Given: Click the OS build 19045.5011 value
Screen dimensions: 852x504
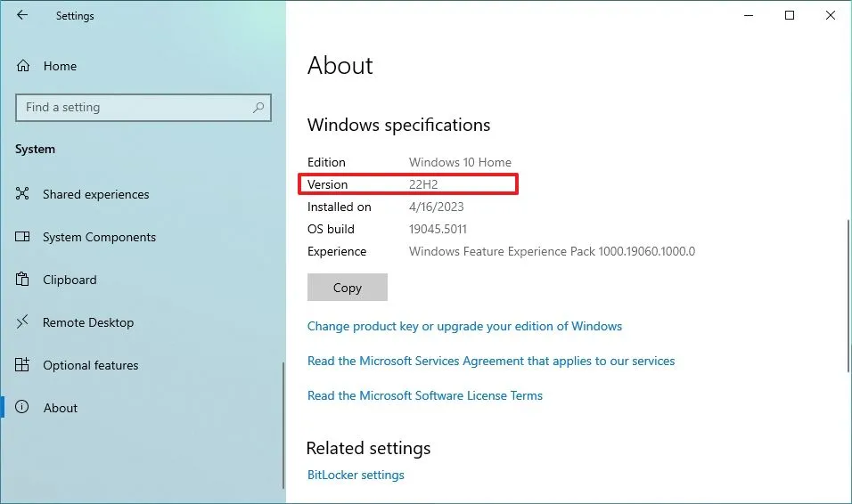Looking at the screenshot, I should tap(438, 229).
